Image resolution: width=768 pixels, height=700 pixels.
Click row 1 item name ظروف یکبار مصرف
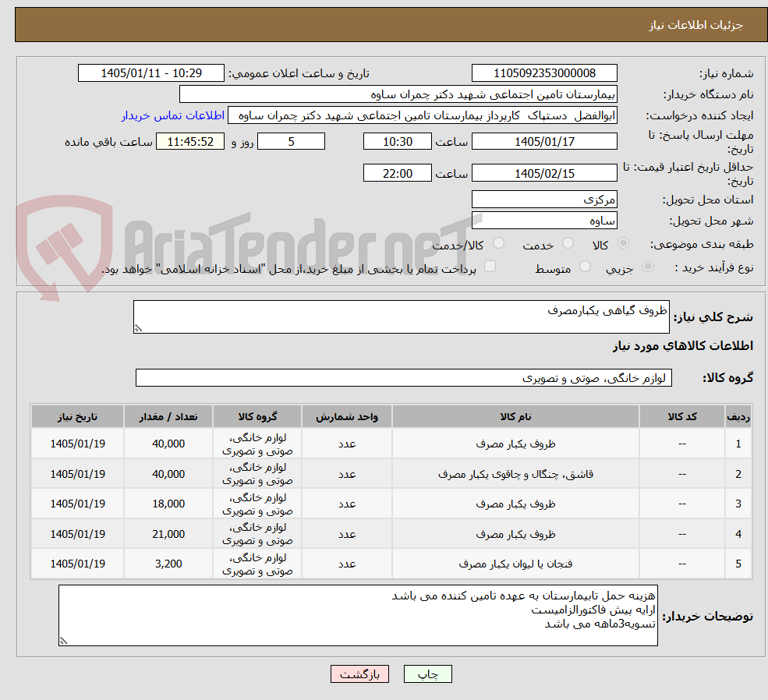click(x=515, y=444)
